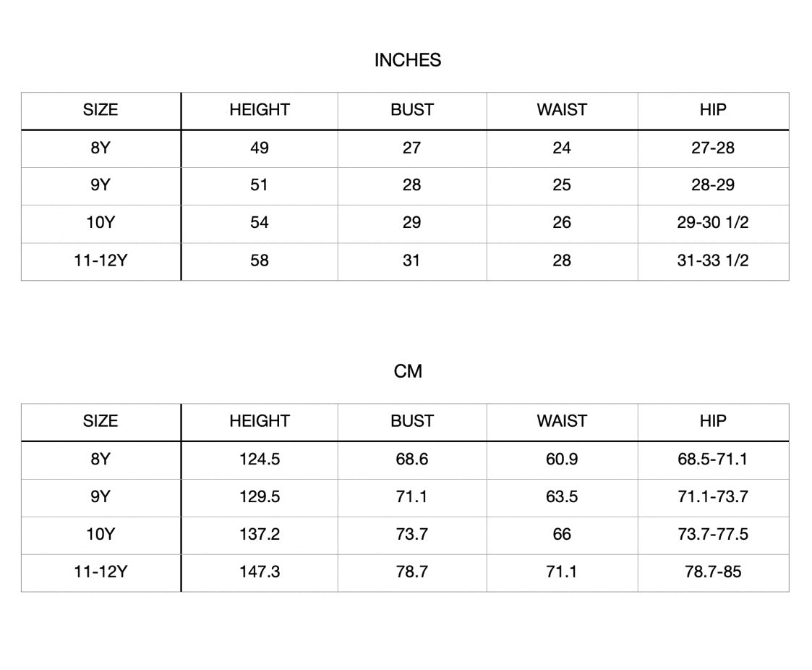812x670 pixels.
Task: Click the hip value 31-33 1/2
Action: 713,260
